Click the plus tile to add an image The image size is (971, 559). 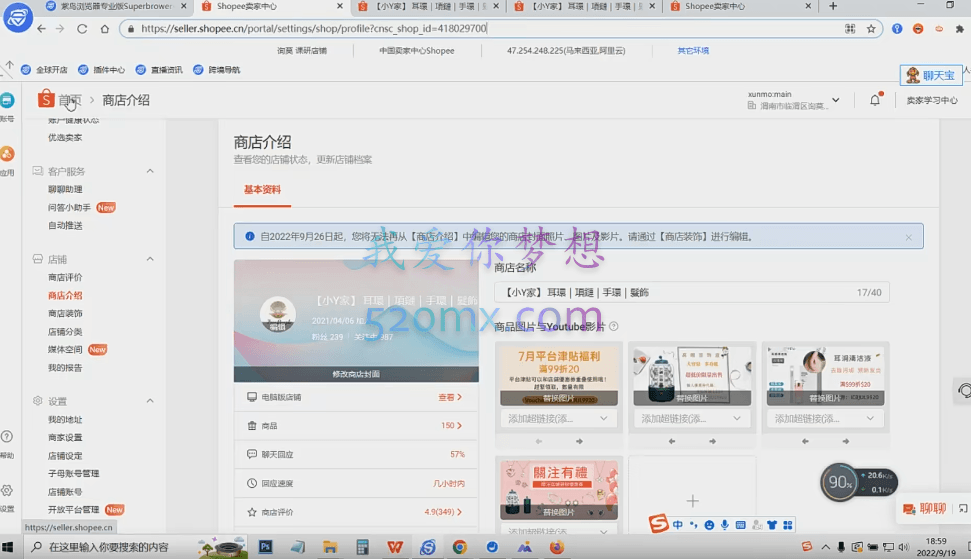pyautogui.click(x=692, y=500)
